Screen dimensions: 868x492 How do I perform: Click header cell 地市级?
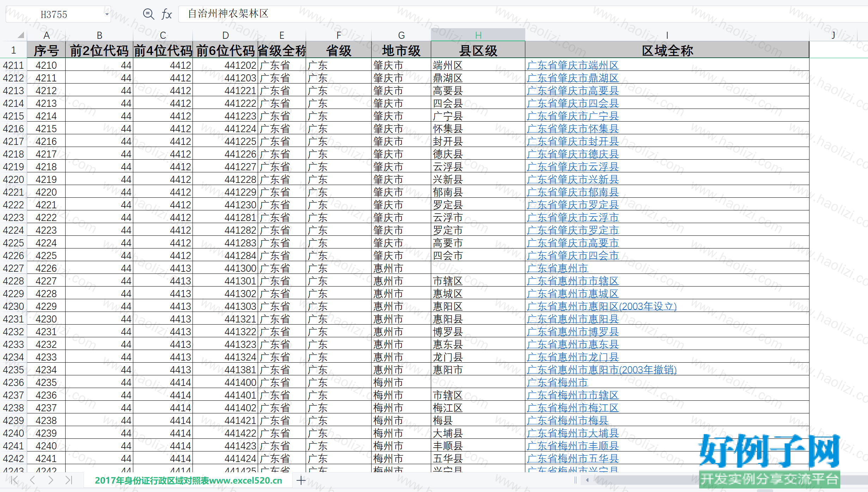[x=401, y=50]
